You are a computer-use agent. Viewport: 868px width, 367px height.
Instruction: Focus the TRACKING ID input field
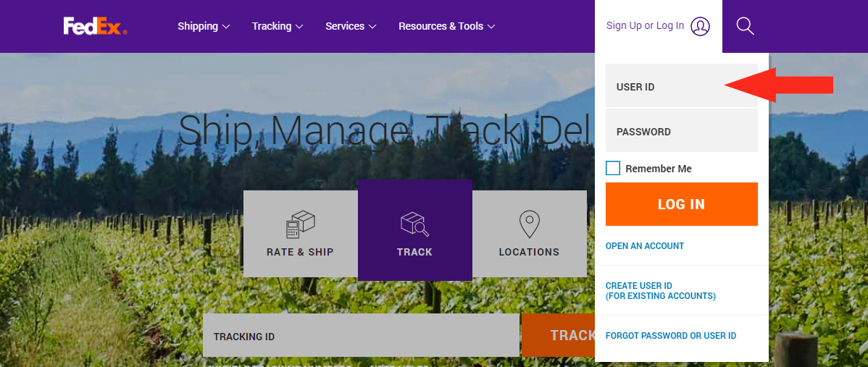(x=361, y=335)
